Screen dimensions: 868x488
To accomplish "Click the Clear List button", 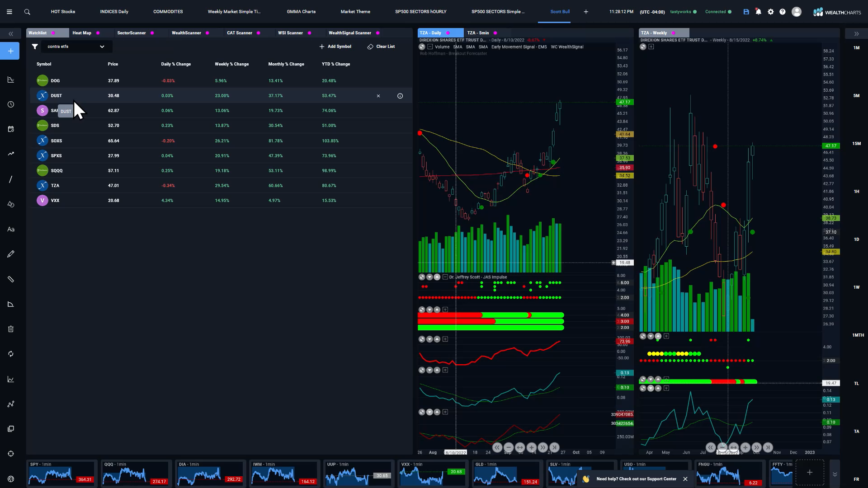I will pyautogui.click(x=381, y=47).
